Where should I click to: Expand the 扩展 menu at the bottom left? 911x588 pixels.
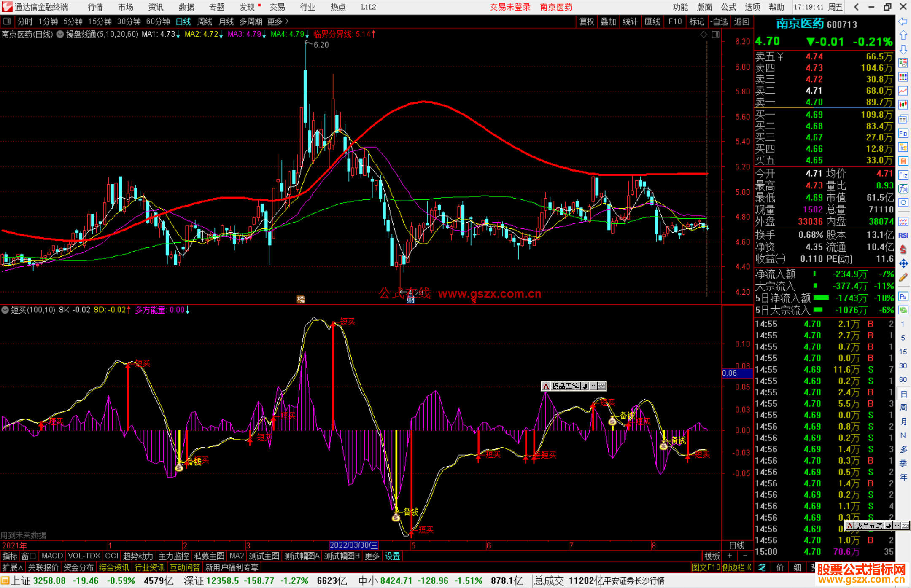click(13, 567)
